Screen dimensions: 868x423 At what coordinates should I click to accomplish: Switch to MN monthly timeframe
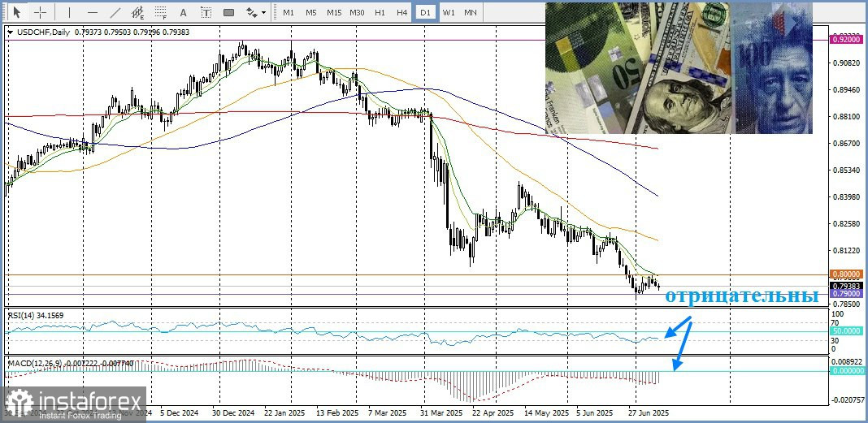471,11
